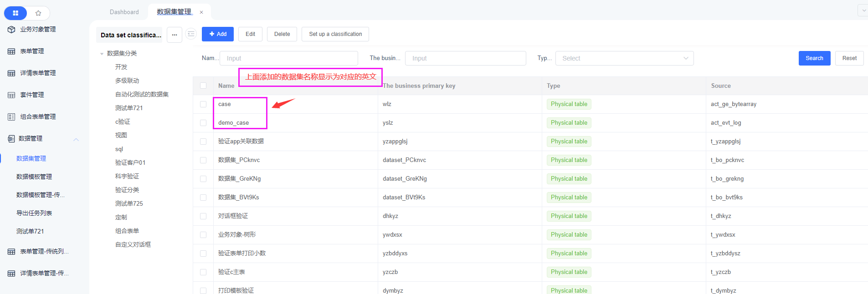868x294 pixels.
Task: Select 自动化测试的数据集 in the classification tree
Action: coord(142,94)
